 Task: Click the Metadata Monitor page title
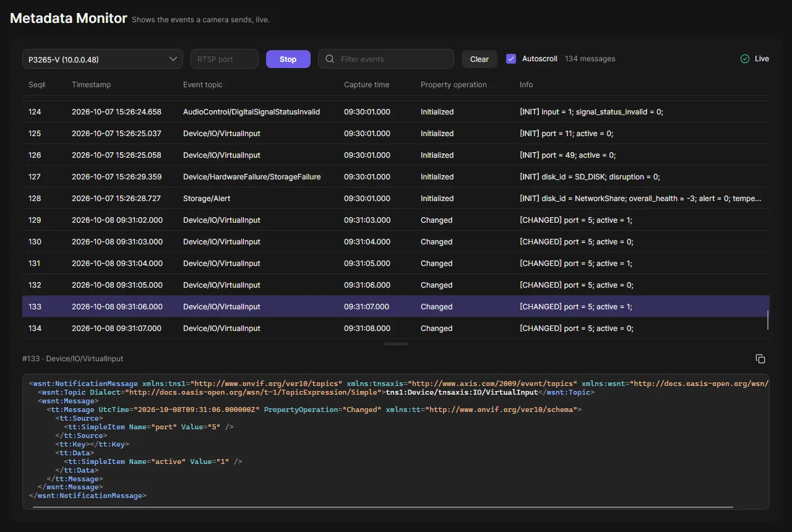pyautogui.click(x=69, y=18)
